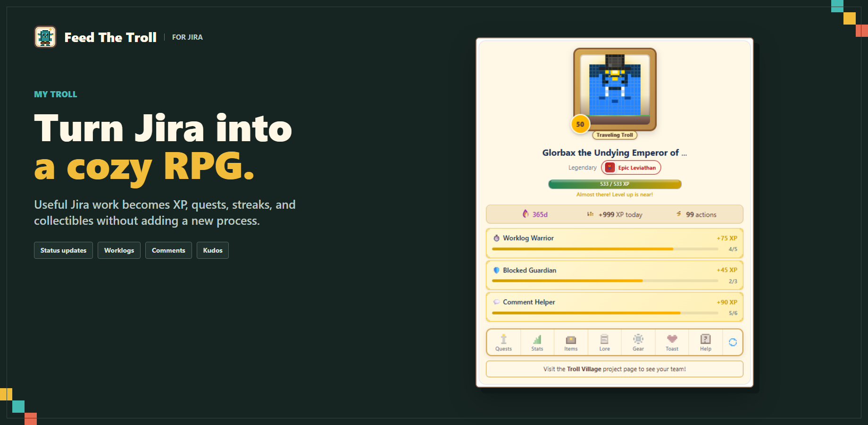Image resolution: width=868 pixels, height=425 pixels.
Task: Click the MY TROLL heading label
Action: 56,94
